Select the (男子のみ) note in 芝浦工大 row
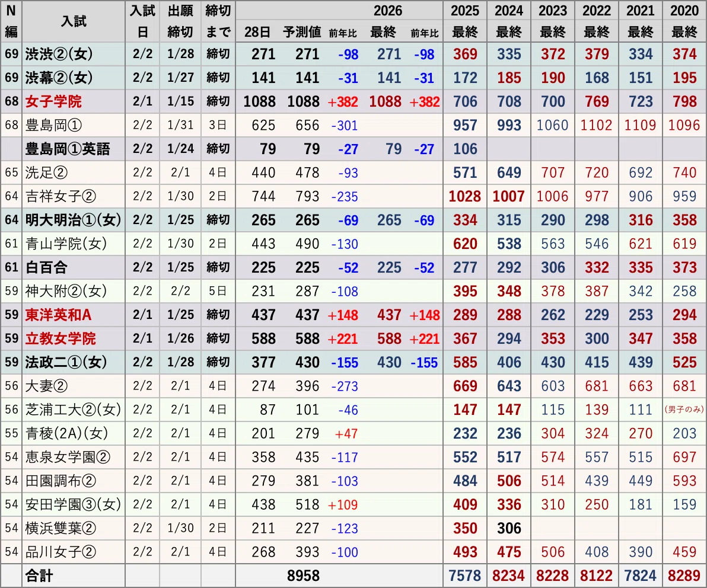707x588 pixels. coord(684,410)
